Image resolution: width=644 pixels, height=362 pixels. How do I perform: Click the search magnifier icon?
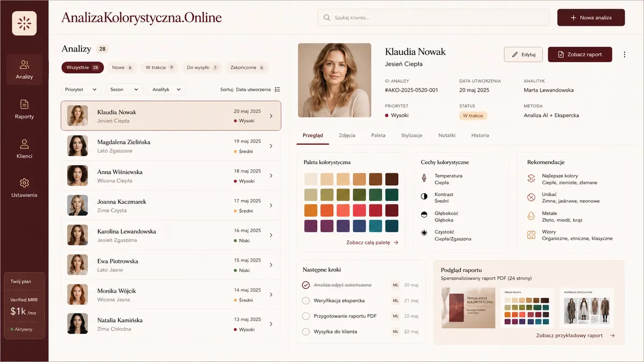click(x=326, y=18)
